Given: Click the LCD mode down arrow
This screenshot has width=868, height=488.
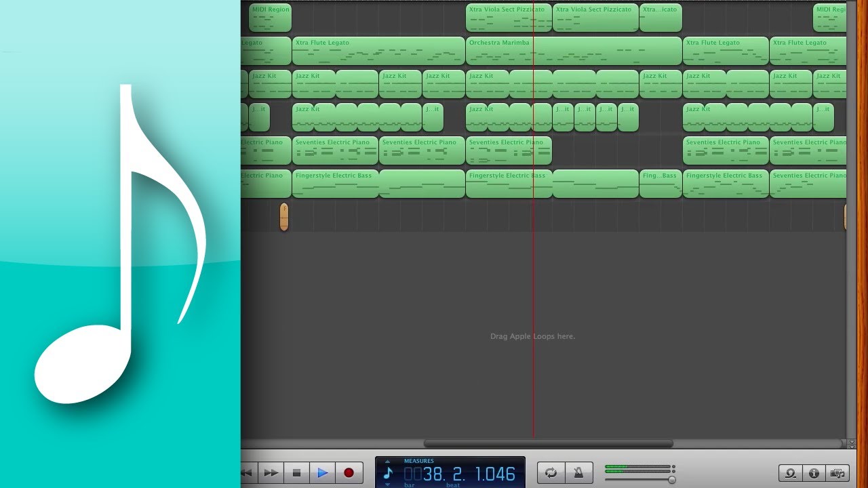Looking at the screenshot, I should [388, 485].
